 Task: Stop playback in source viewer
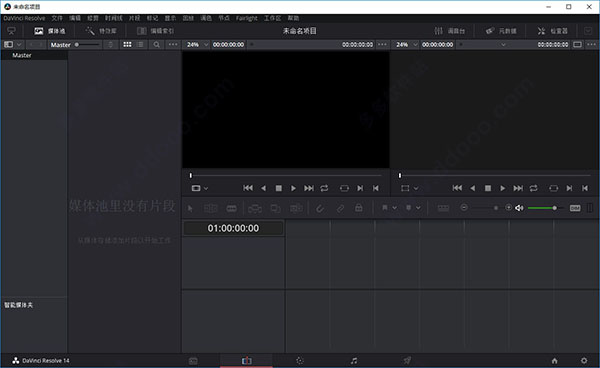click(x=279, y=188)
